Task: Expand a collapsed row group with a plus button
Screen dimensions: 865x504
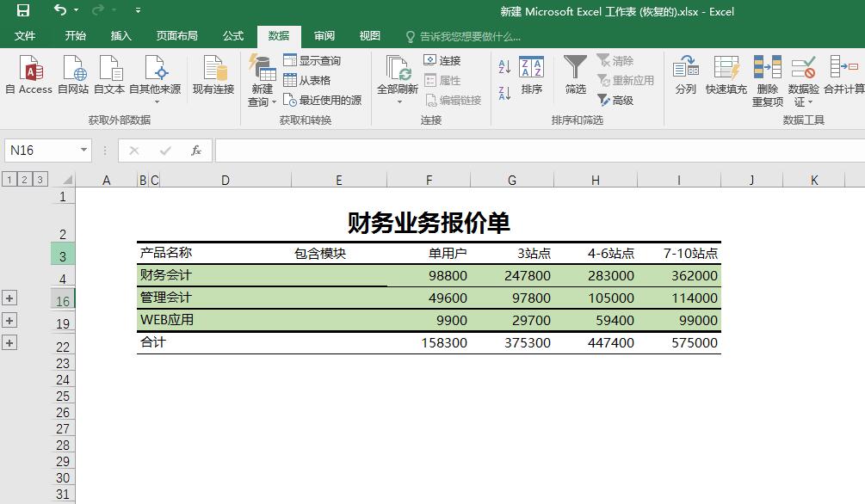Action: pyautogui.click(x=9, y=298)
